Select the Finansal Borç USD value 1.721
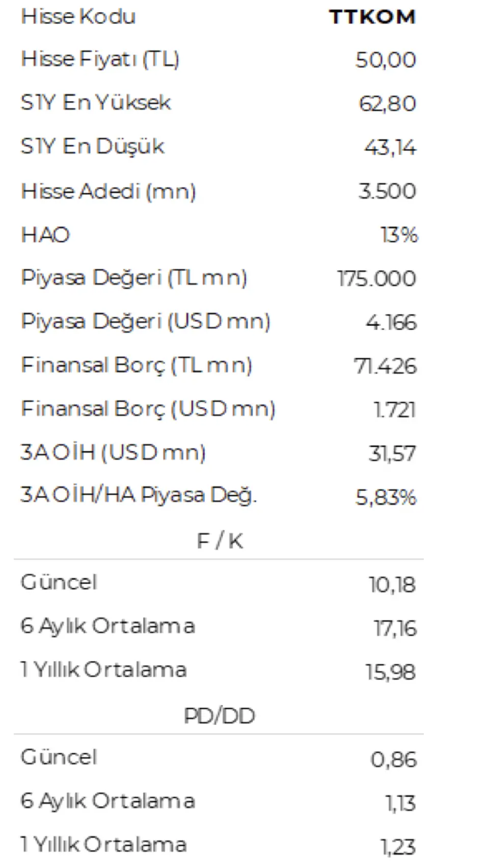Screen dimensions: 489x868 395,410
